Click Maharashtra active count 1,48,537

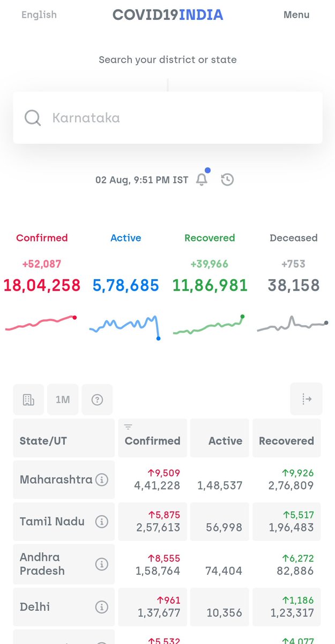(x=220, y=486)
